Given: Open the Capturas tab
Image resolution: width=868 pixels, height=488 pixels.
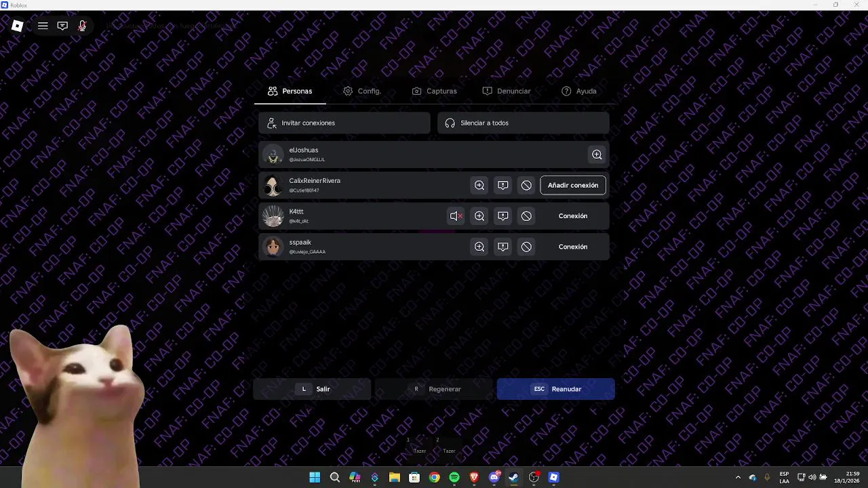Looking at the screenshot, I should [435, 91].
